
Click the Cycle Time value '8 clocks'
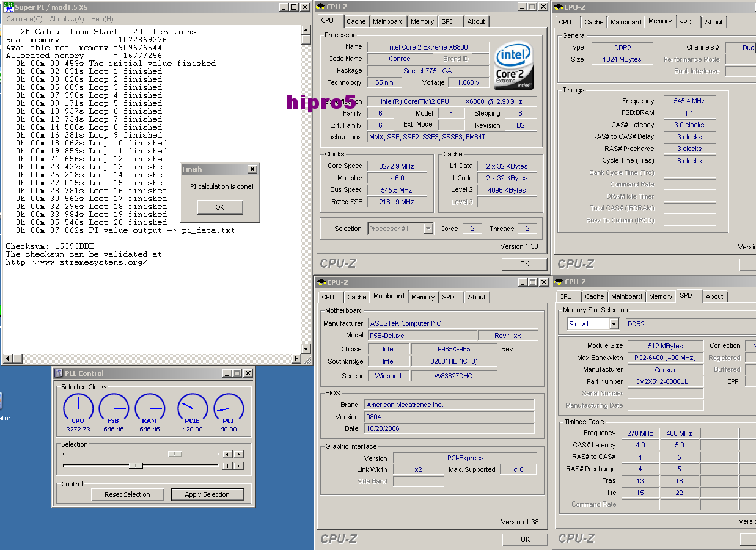pos(689,161)
